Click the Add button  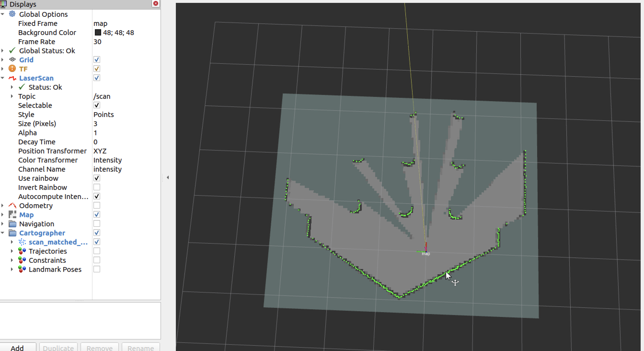(x=17, y=347)
